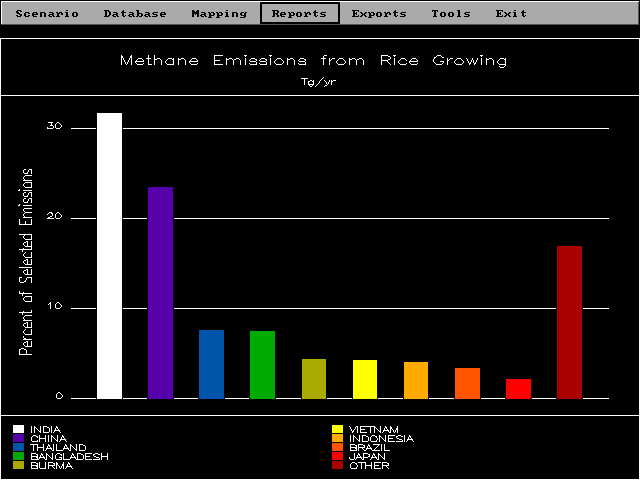The width and height of the screenshot is (640, 480).
Task: Click the THAILAND legend label
Action: (x=58, y=447)
